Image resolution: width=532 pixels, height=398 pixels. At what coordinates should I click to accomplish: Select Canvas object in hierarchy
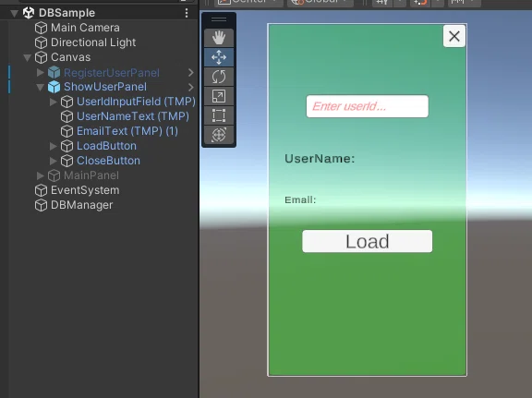pyautogui.click(x=70, y=57)
